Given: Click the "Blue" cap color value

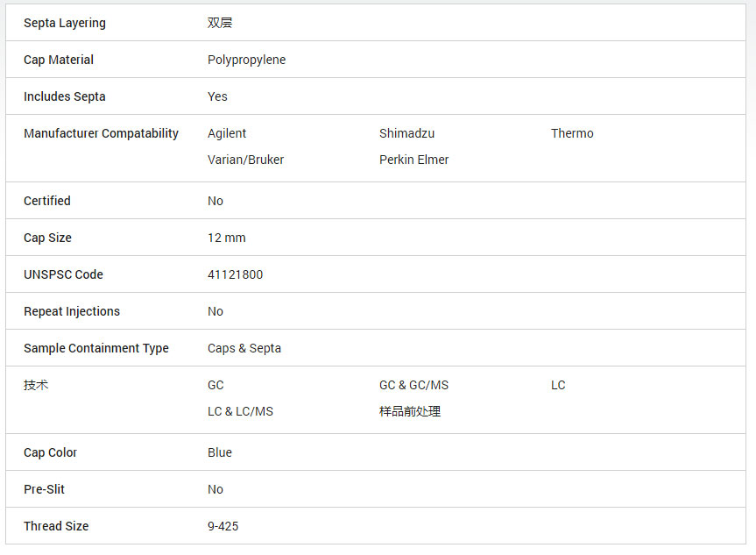Looking at the screenshot, I should click(x=220, y=452).
